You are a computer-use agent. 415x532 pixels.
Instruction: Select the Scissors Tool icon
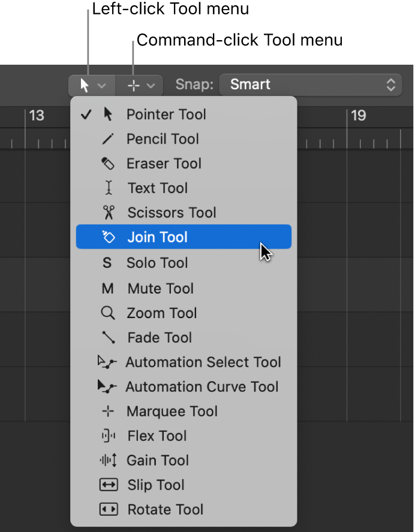pyautogui.click(x=107, y=213)
